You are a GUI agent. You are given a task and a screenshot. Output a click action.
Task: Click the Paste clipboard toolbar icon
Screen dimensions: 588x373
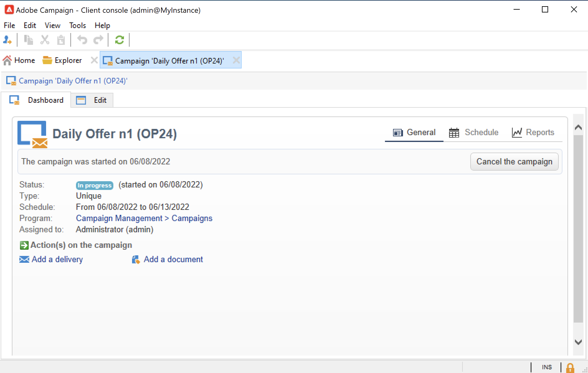(x=61, y=40)
